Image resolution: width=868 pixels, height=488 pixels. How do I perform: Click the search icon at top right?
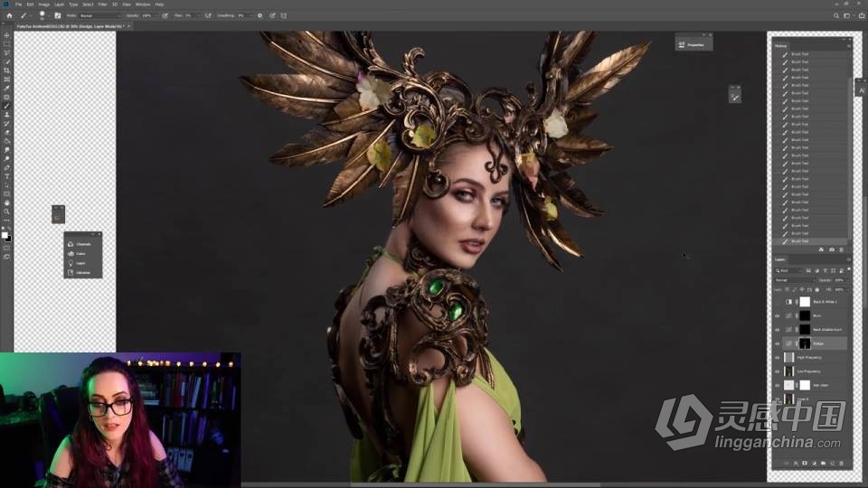[x=835, y=16]
